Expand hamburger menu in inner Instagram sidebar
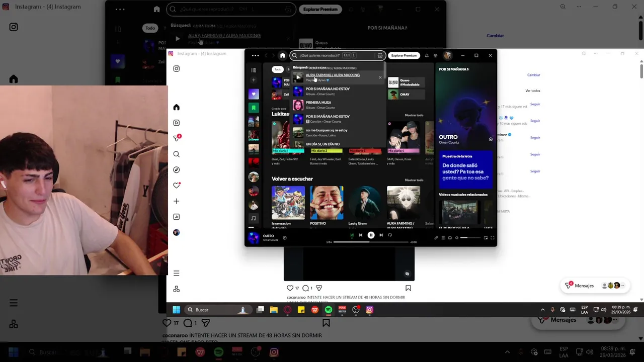 (176, 274)
